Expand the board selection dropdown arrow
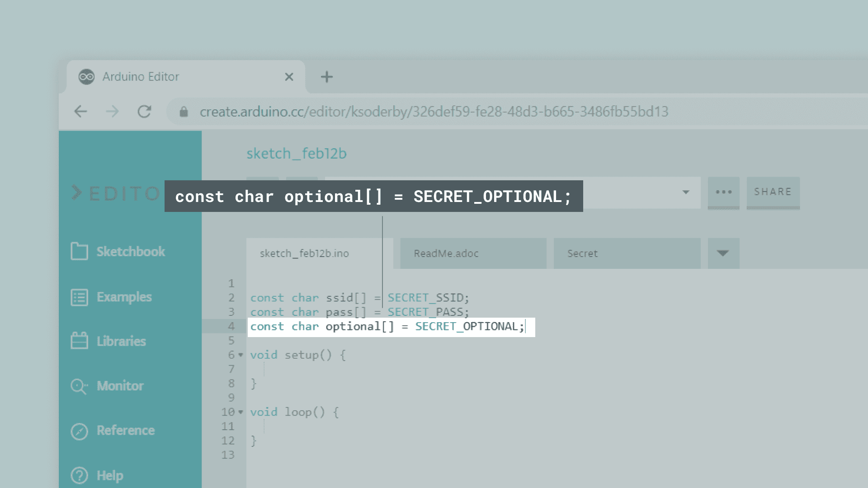 point(686,192)
